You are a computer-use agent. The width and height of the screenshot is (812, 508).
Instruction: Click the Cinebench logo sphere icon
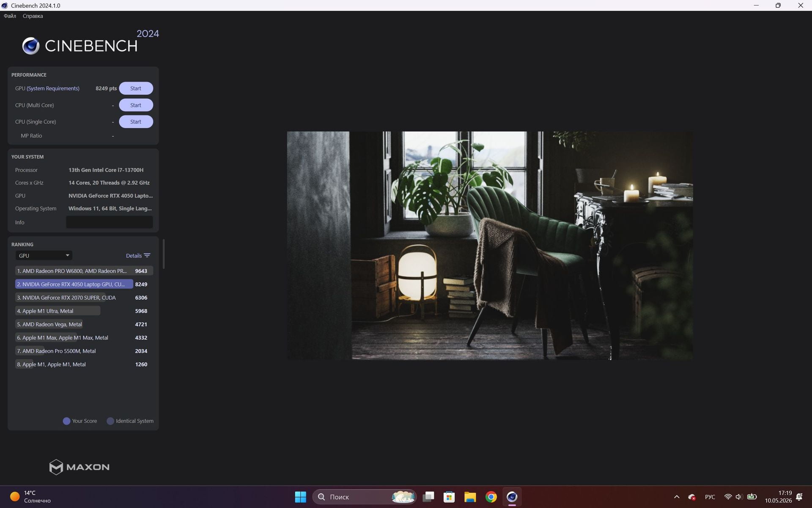point(31,46)
